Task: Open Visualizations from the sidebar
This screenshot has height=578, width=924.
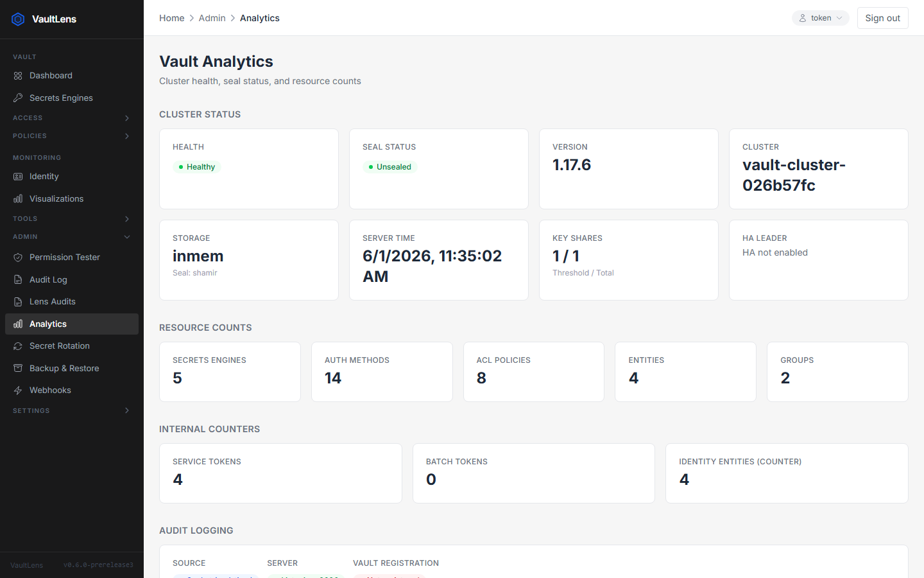Action: click(72, 199)
